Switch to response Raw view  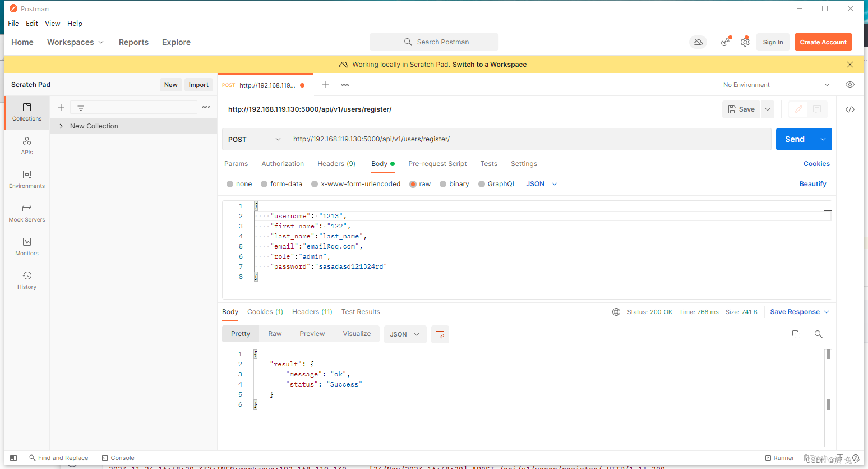tap(275, 334)
